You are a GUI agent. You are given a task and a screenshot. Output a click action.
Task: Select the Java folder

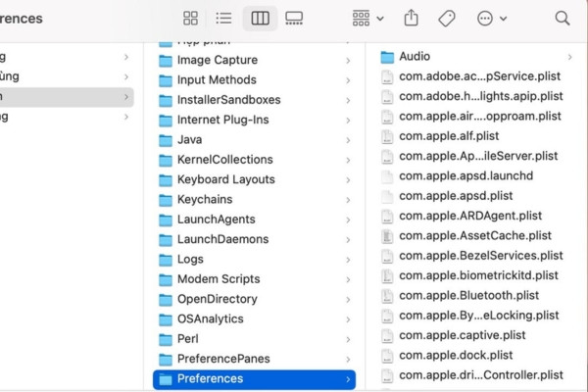click(x=254, y=139)
